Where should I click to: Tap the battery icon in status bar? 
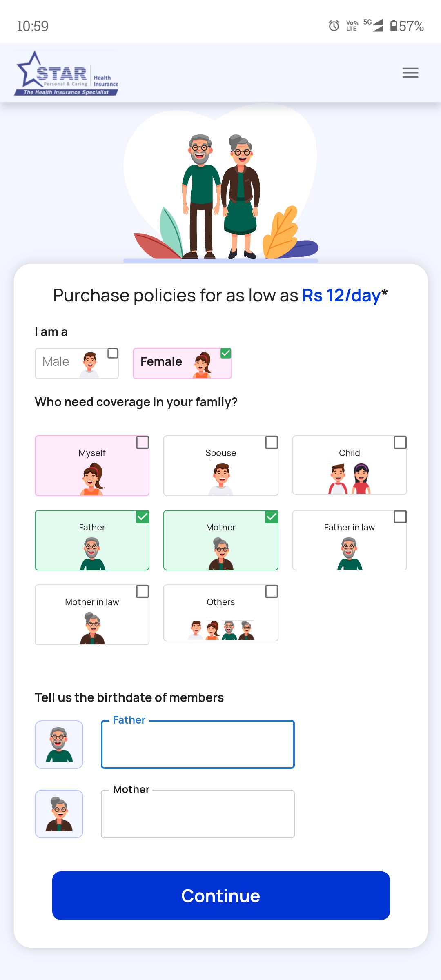click(x=394, y=26)
